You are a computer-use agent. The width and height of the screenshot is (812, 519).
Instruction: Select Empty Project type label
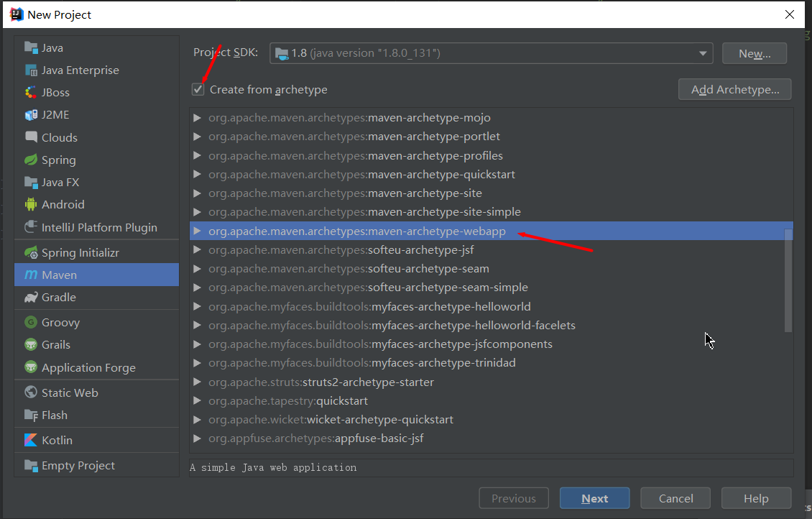pyautogui.click(x=78, y=466)
